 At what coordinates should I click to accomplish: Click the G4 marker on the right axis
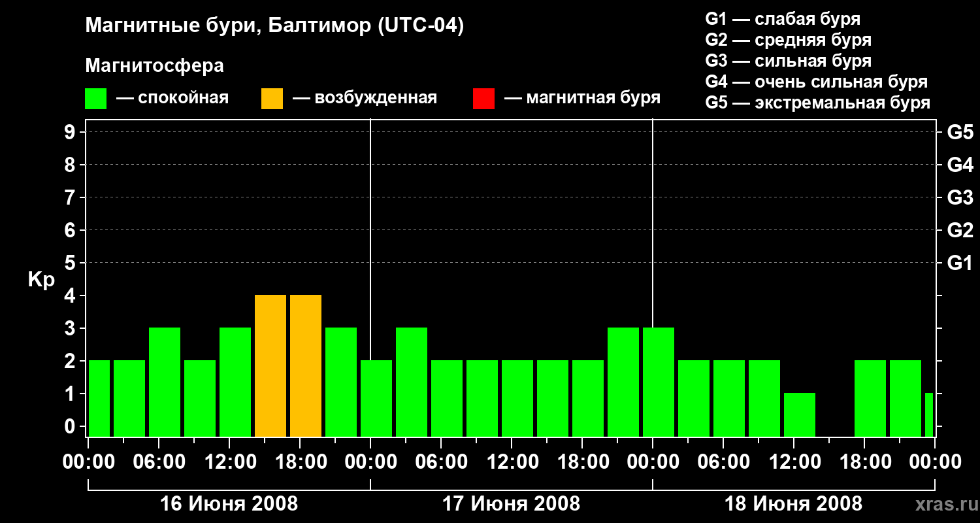[x=960, y=165]
